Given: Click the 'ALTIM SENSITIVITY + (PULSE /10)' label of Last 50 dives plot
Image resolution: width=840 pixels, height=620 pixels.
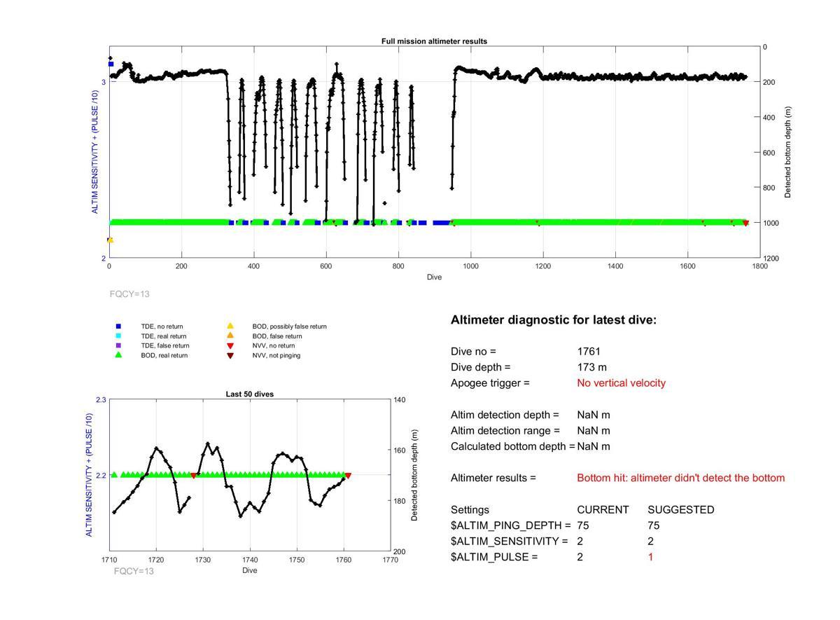Looking at the screenshot, I should [89, 475].
